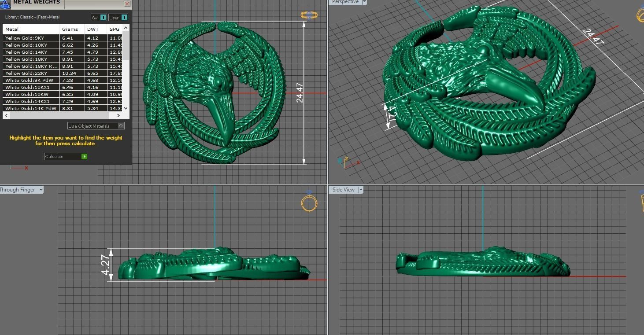Click the Grams column header
This screenshot has width=644, height=335.
(72, 29)
